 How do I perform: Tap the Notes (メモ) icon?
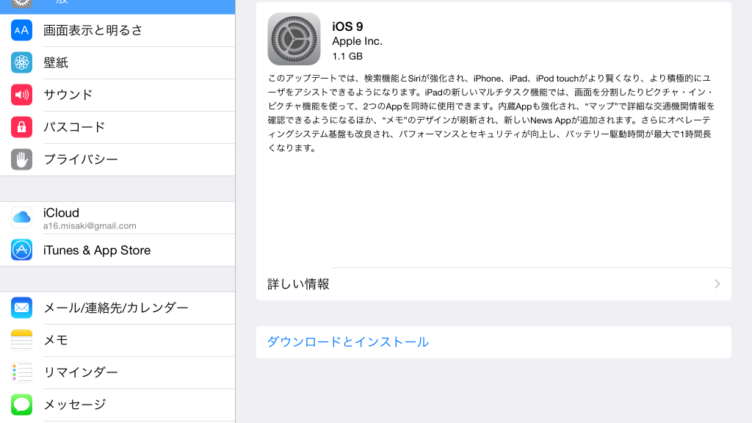click(x=22, y=340)
